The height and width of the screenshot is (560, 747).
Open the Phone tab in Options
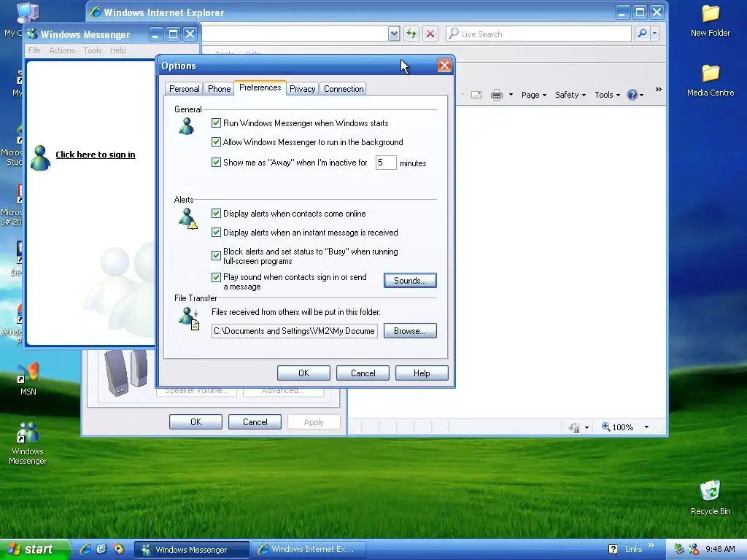219,88
